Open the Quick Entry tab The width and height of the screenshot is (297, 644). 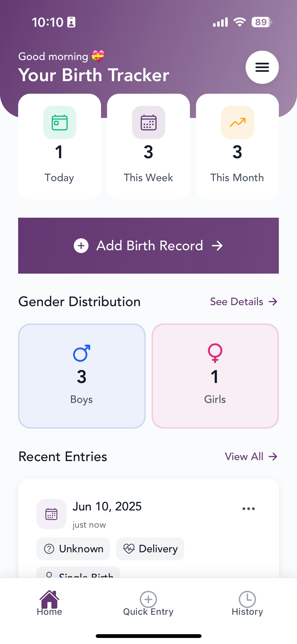click(x=148, y=603)
